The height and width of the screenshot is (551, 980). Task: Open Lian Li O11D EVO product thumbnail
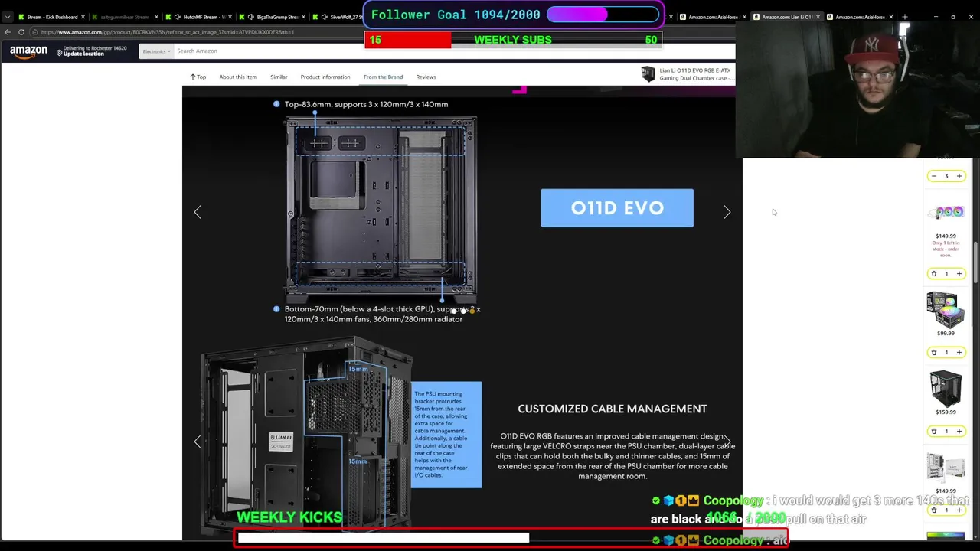pos(648,74)
